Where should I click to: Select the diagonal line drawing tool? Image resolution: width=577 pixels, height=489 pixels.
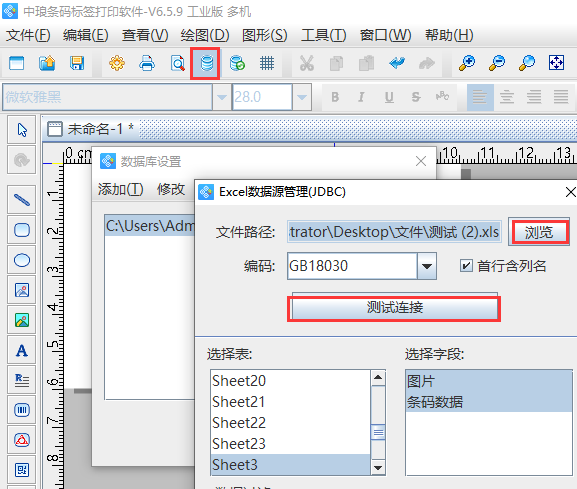[x=22, y=200]
